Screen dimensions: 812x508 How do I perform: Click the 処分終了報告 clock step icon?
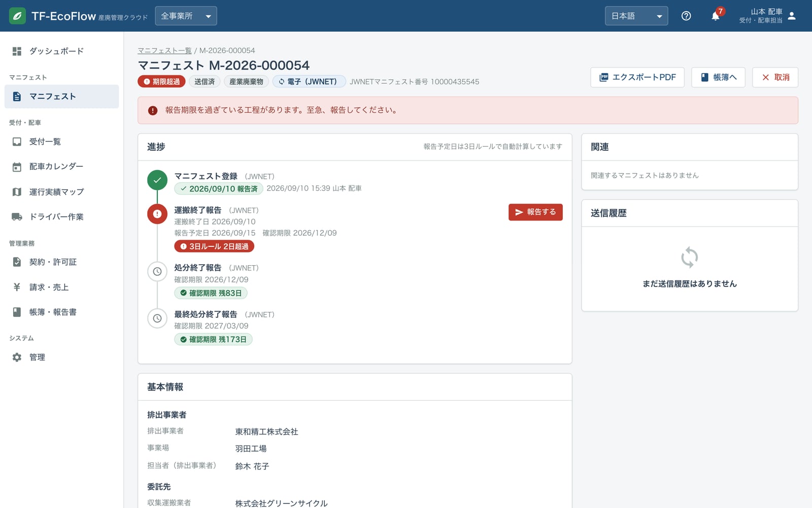click(x=157, y=271)
